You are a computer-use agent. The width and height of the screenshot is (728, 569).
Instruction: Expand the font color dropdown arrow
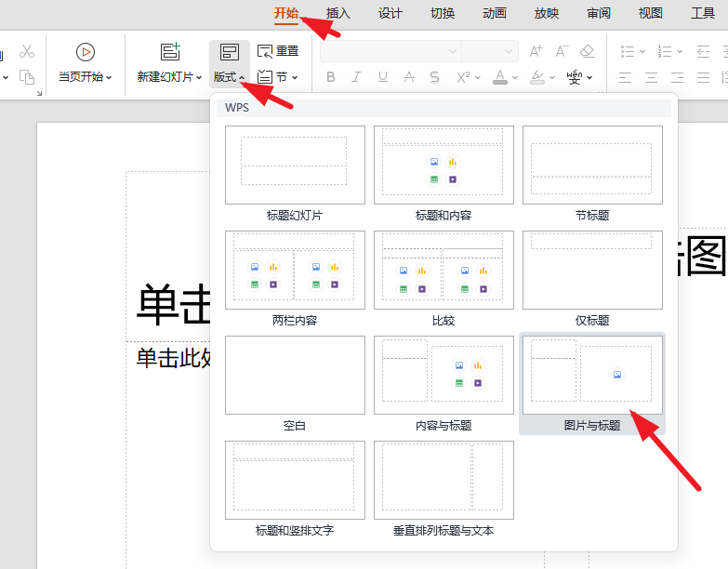point(515,77)
